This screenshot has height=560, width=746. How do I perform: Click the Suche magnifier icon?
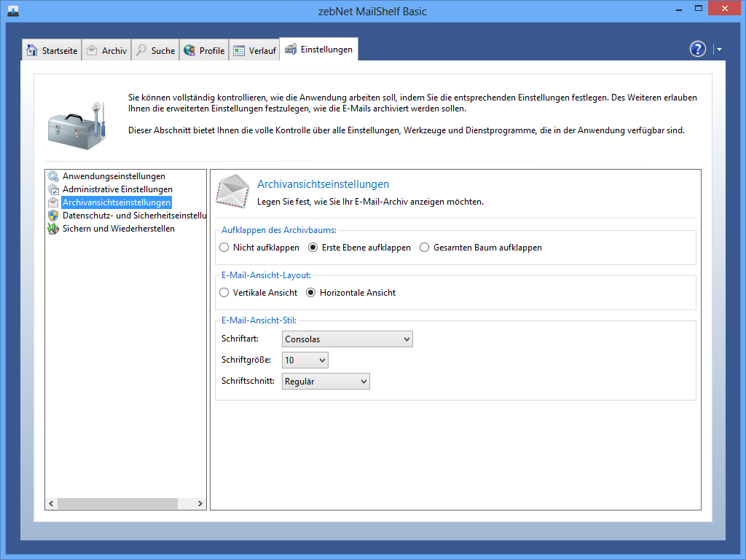(141, 50)
